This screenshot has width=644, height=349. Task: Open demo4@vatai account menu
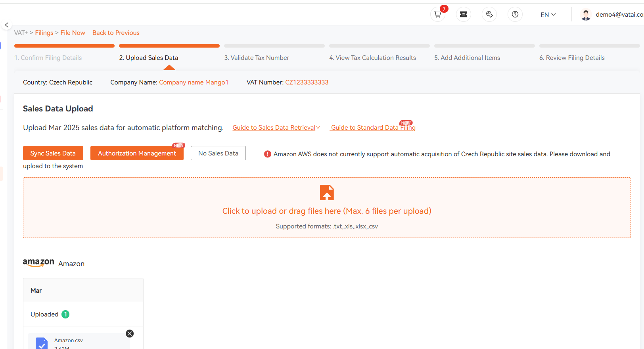pyautogui.click(x=619, y=15)
